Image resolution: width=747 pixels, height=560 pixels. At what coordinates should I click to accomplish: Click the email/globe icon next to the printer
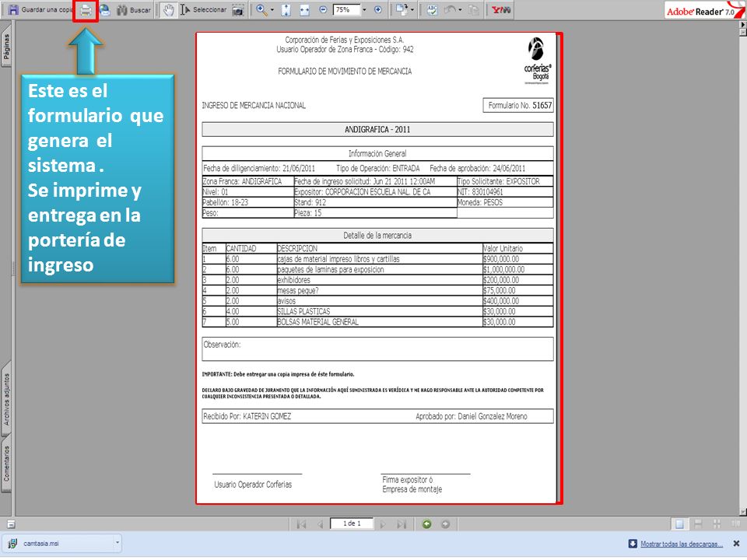[x=103, y=10]
